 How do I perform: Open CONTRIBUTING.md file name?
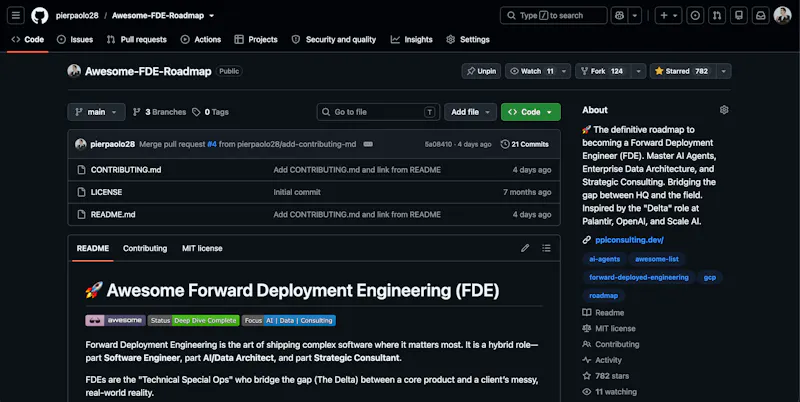(x=126, y=170)
